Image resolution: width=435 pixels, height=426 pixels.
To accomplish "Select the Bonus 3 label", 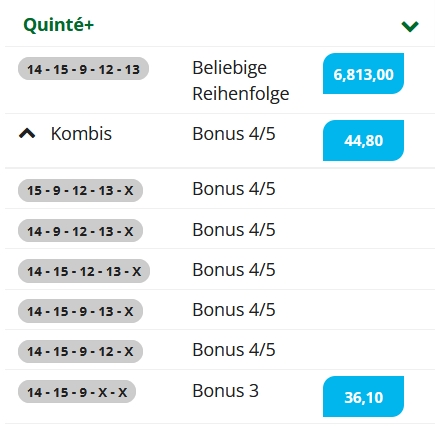I will click(225, 390).
